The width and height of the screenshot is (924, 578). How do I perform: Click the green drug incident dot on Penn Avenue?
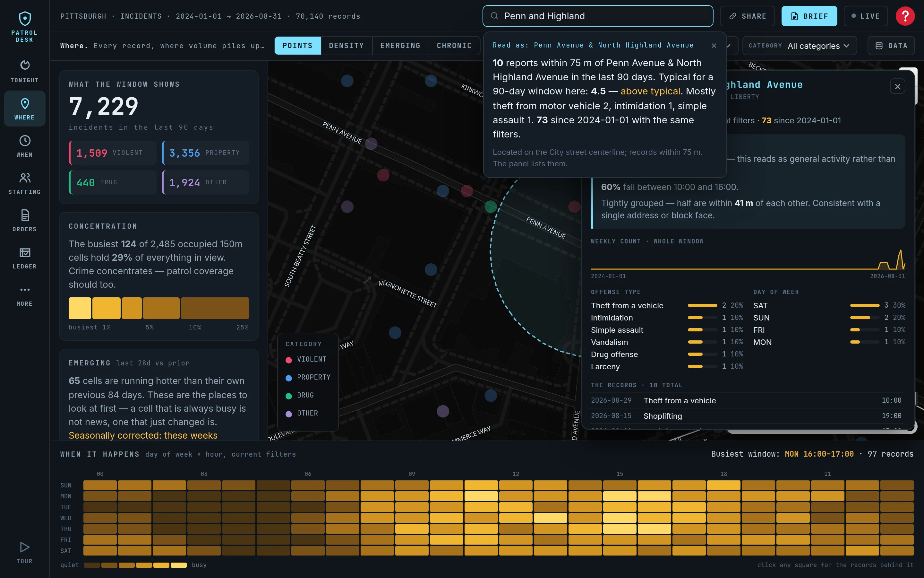click(490, 207)
